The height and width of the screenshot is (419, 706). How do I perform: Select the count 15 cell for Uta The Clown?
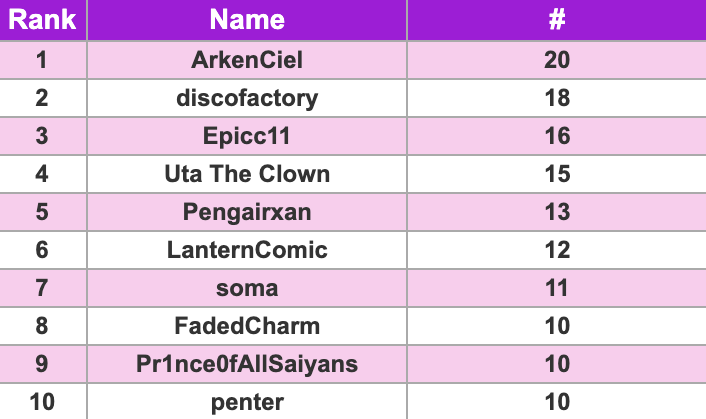coord(558,174)
